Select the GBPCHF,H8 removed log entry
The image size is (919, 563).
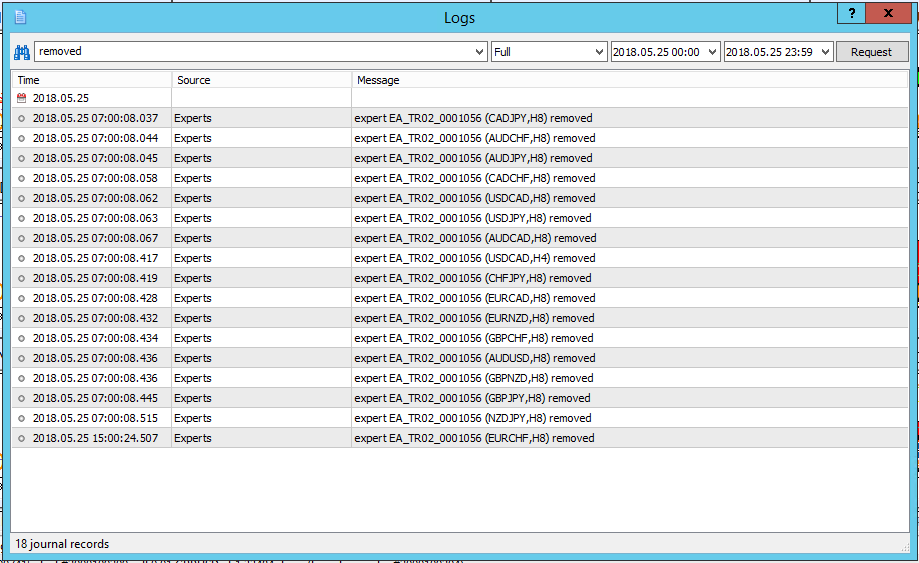pos(460,338)
